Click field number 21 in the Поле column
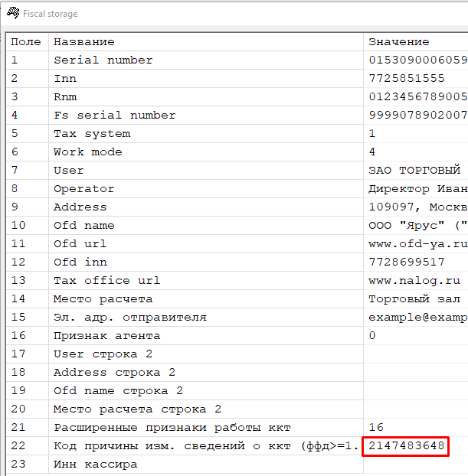Image resolution: width=468 pixels, height=476 pixels. point(18,427)
